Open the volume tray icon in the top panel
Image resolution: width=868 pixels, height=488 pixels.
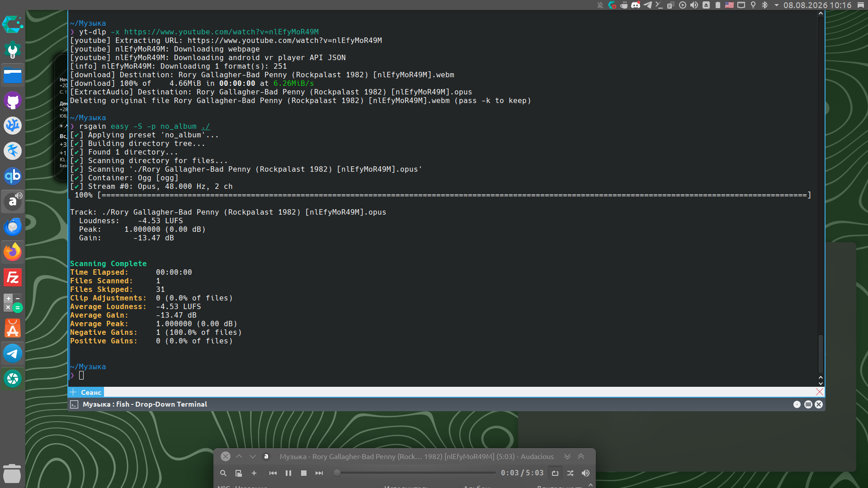[694, 5]
